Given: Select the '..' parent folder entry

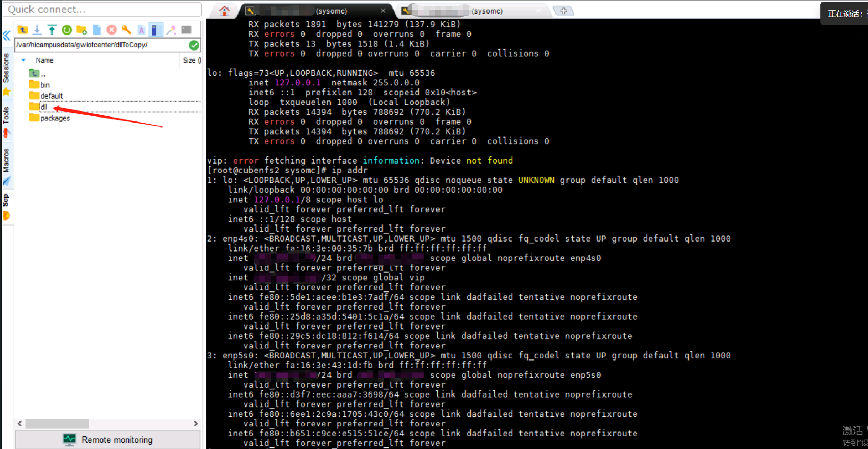Looking at the screenshot, I should coord(38,74).
